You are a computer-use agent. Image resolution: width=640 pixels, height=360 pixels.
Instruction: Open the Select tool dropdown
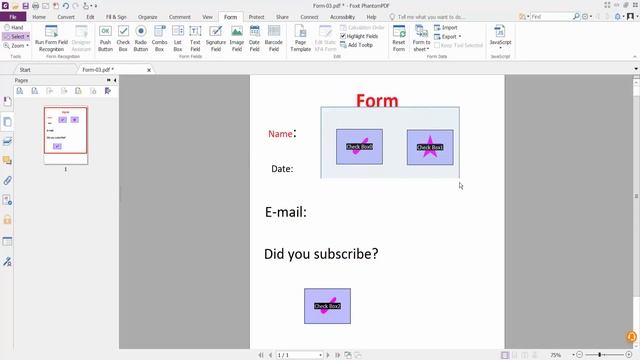pyautogui.click(x=28, y=37)
